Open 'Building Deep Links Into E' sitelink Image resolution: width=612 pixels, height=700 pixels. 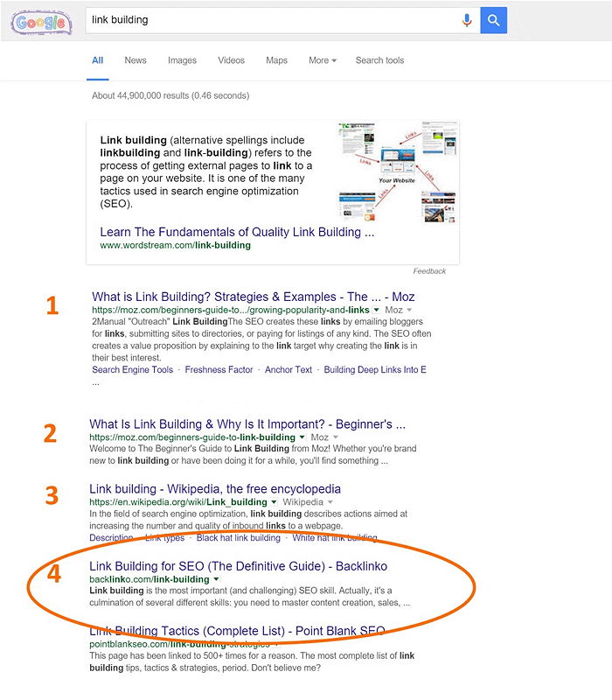(x=375, y=370)
